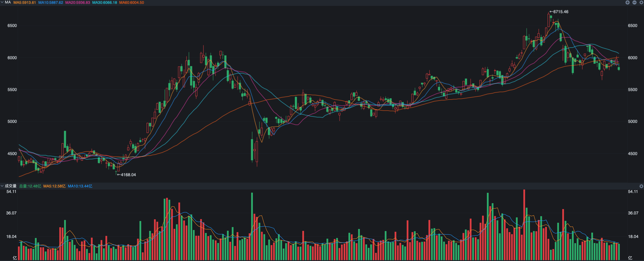Click the 4168.04 low price marker
Viewport: 644px width, 261px height.
[x=128, y=175]
